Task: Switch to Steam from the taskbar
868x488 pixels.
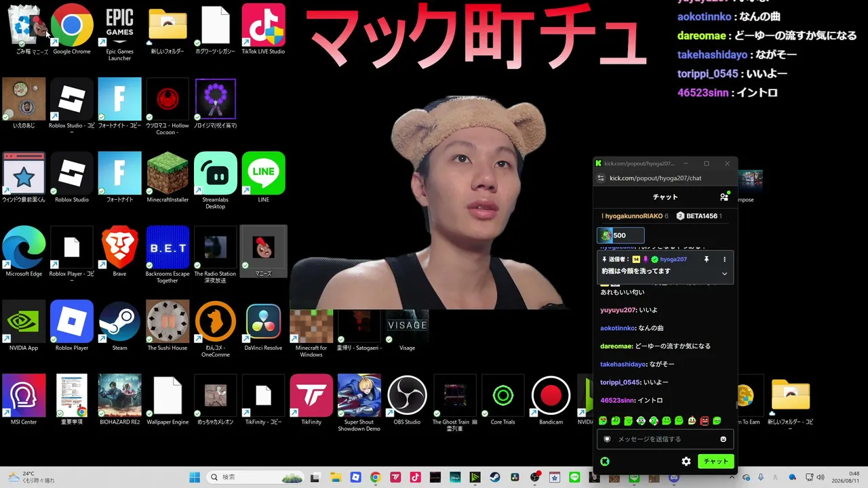Action: tap(495, 477)
